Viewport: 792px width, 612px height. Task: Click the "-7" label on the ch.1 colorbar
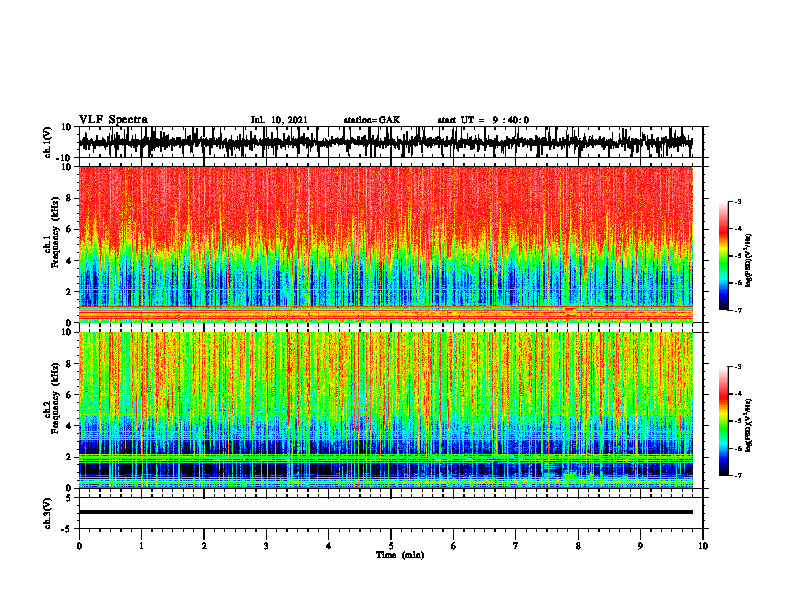[x=737, y=310]
